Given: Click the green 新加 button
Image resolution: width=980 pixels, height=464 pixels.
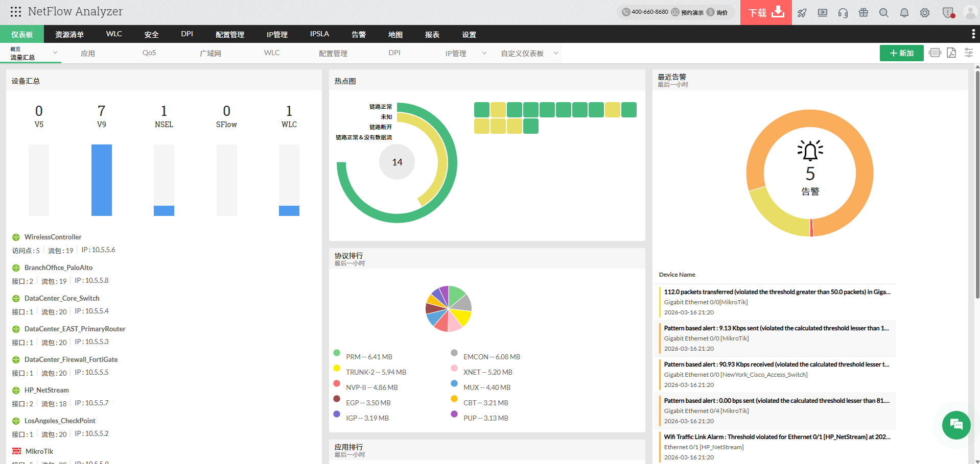Looking at the screenshot, I should pos(901,53).
